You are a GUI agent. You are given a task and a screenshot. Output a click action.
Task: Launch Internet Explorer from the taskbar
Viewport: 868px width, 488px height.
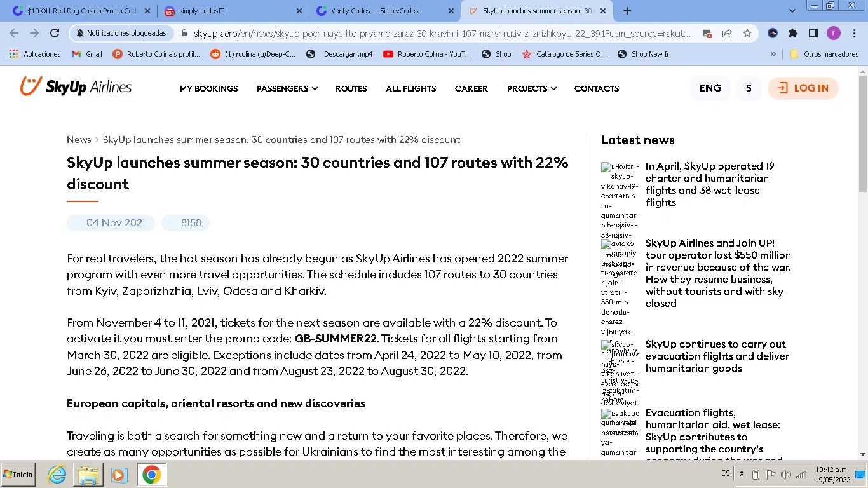[x=57, y=475]
